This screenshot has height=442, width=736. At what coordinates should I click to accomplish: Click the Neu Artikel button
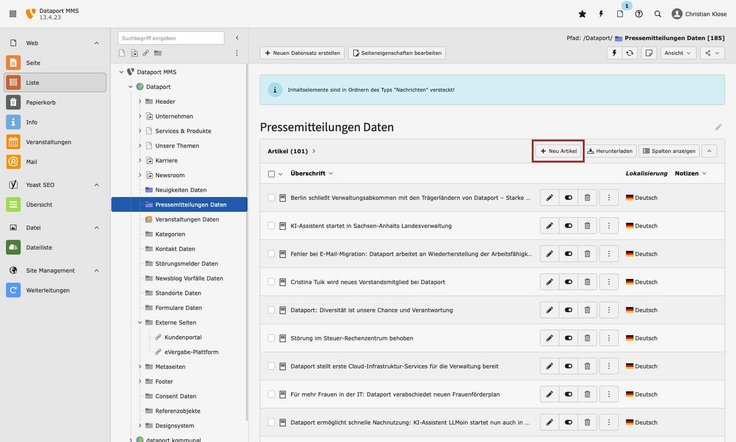558,151
